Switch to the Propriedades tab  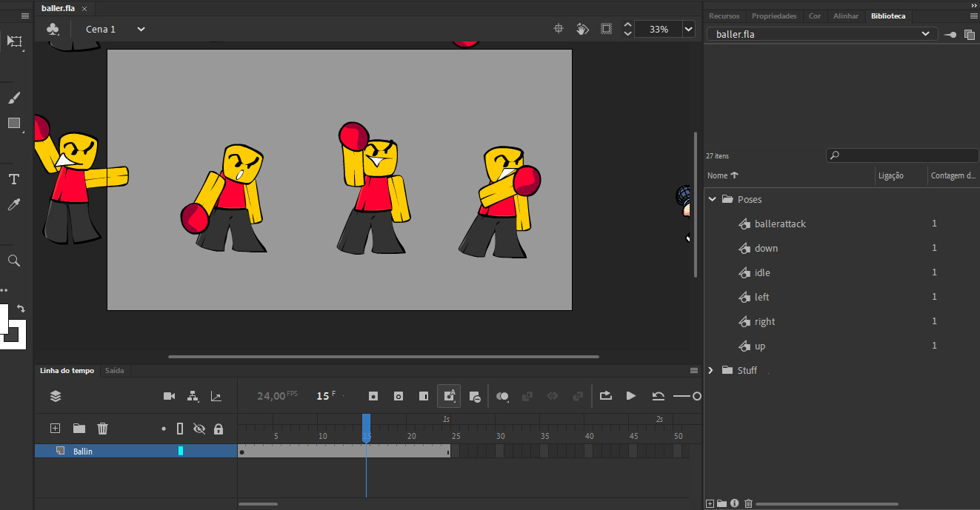[774, 16]
